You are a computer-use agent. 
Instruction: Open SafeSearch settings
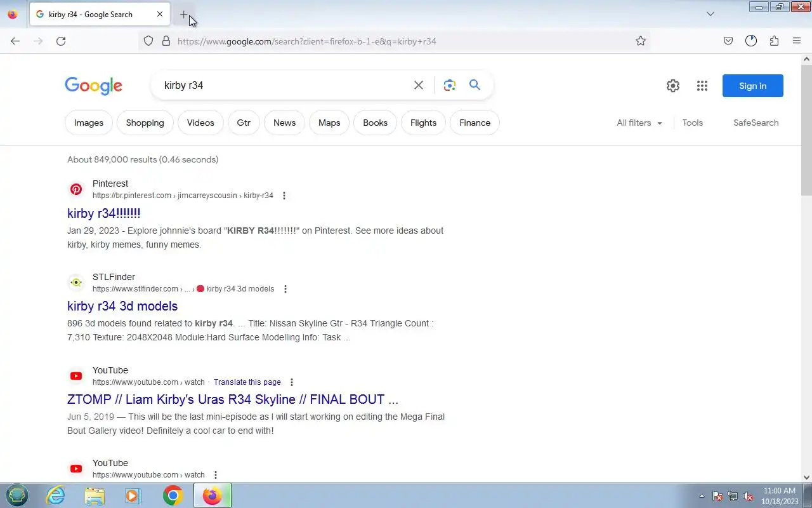[756, 123]
